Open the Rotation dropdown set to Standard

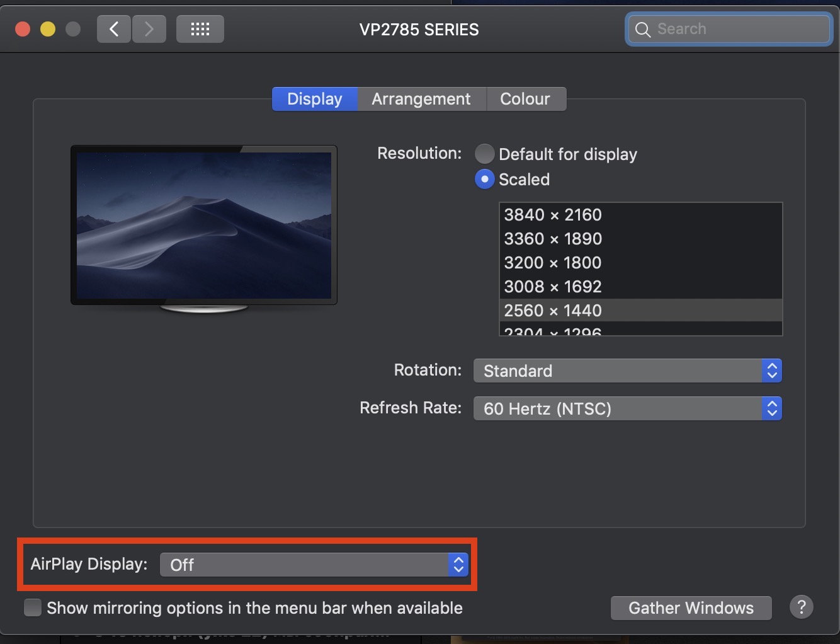point(628,371)
